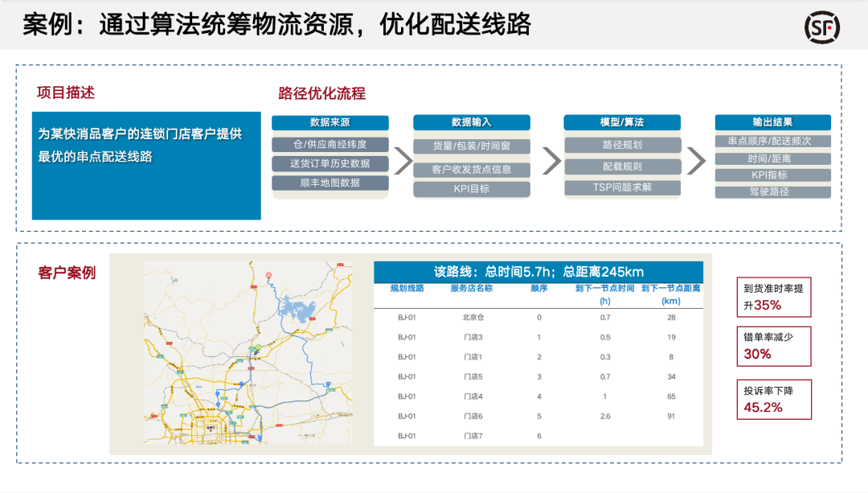Select the blue project description box
Image resolution: width=868 pixels, height=493 pixels.
point(146,166)
